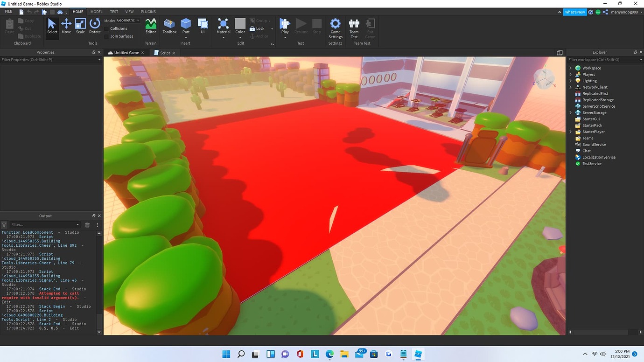Screen dimensions: 644x362
Task: Open the mariyandog999 account dropdown
Action: click(626, 12)
